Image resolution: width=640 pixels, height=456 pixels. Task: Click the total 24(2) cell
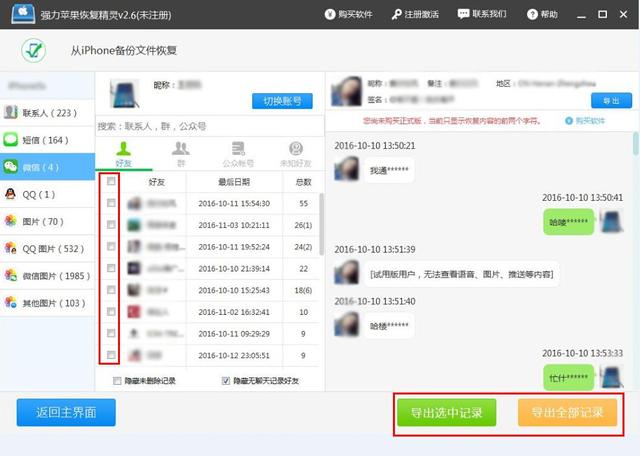coord(303,247)
